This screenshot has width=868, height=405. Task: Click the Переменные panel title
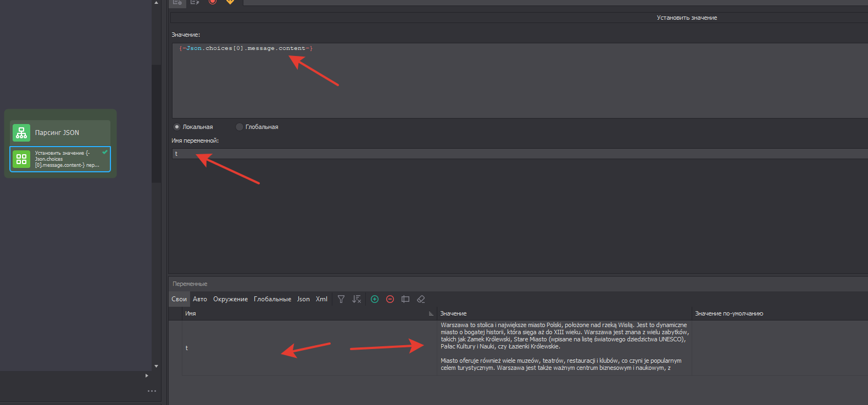coord(190,284)
